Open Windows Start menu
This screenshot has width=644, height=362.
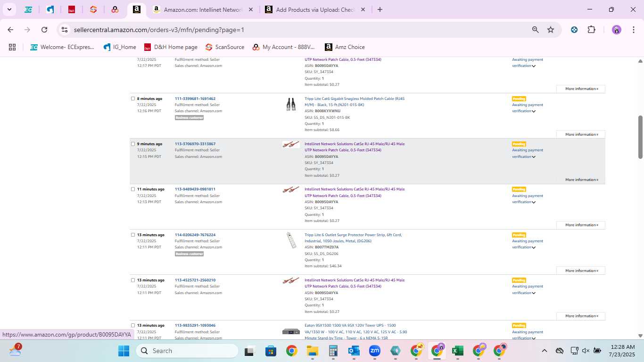tap(124, 351)
